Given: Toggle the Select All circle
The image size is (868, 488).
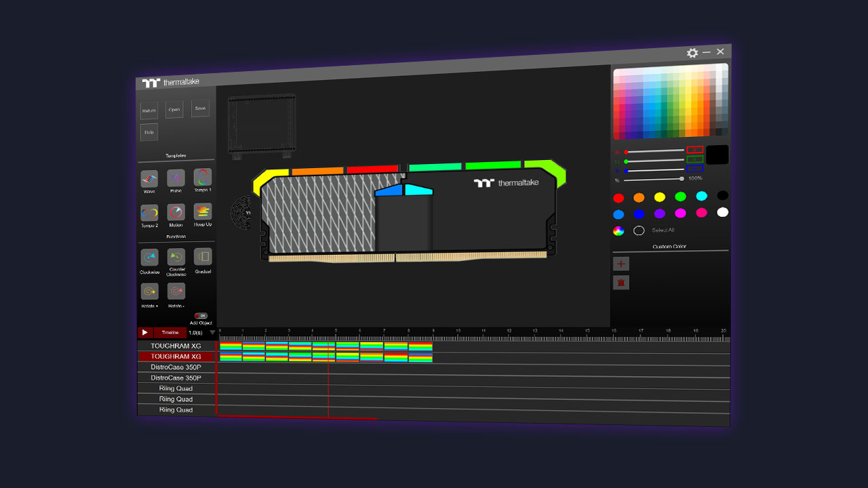Looking at the screenshot, I should [639, 230].
